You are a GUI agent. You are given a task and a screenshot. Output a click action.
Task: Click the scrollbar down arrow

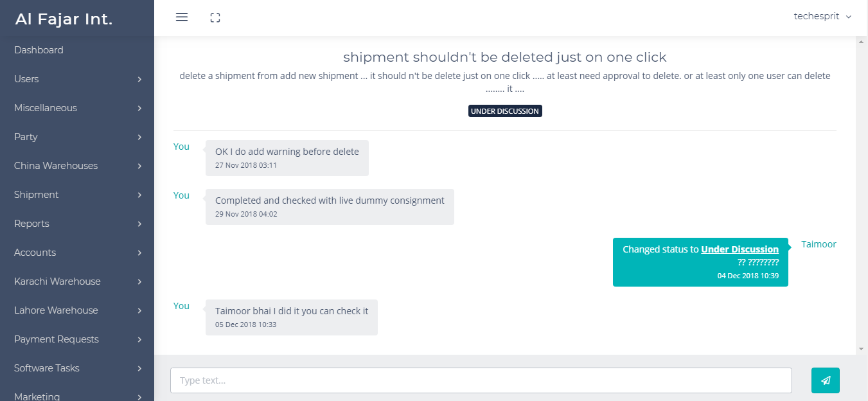(x=861, y=349)
